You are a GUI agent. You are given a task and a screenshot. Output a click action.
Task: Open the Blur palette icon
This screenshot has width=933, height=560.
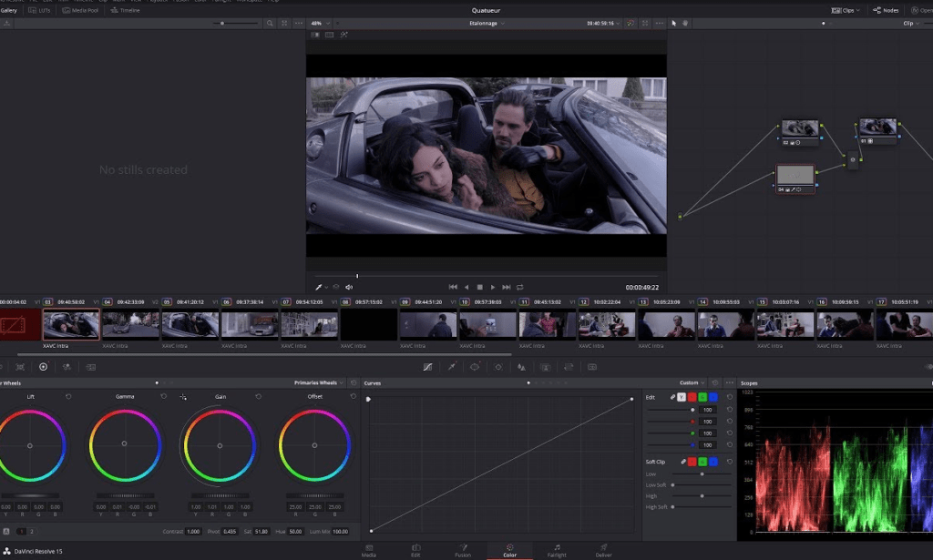point(522,367)
